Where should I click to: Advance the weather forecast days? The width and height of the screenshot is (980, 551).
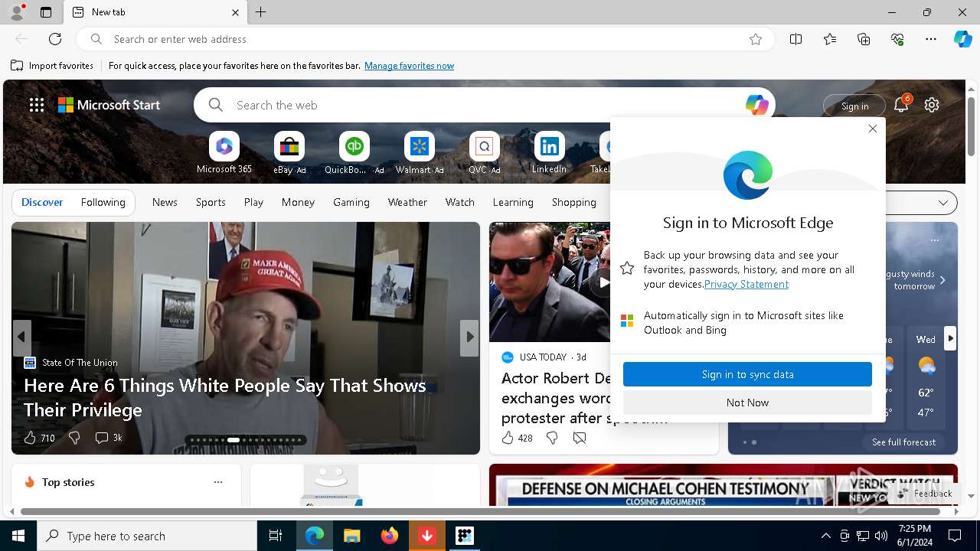click(x=950, y=338)
